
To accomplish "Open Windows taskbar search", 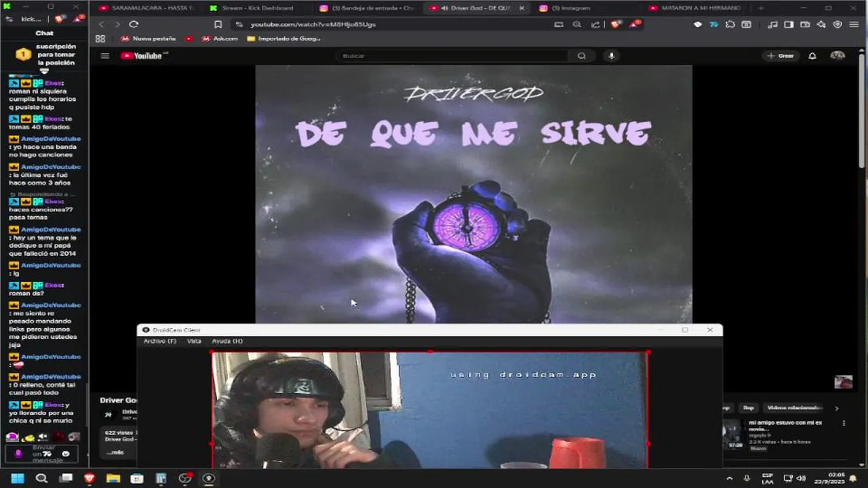I will click(41, 479).
